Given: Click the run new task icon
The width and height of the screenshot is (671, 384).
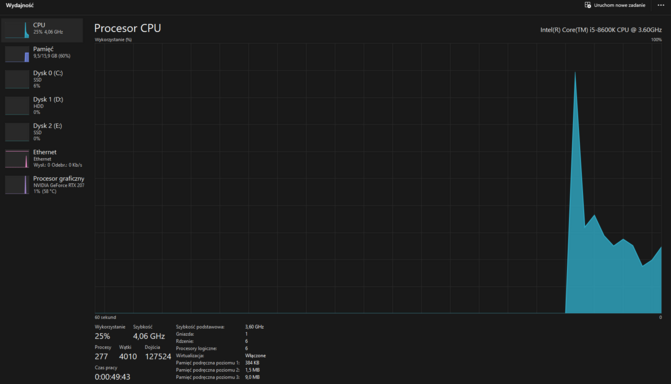Looking at the screenshot, I should coord(588,5).
